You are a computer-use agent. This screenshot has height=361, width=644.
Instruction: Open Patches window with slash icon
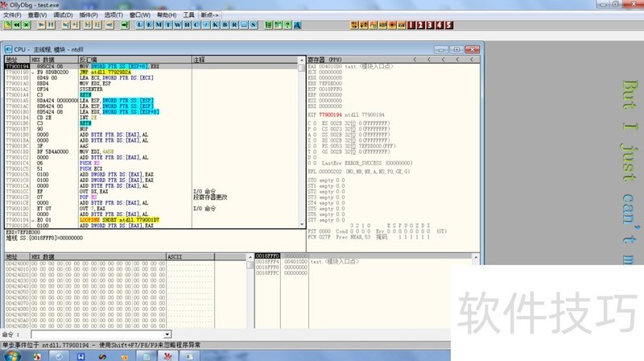[206, 25]
